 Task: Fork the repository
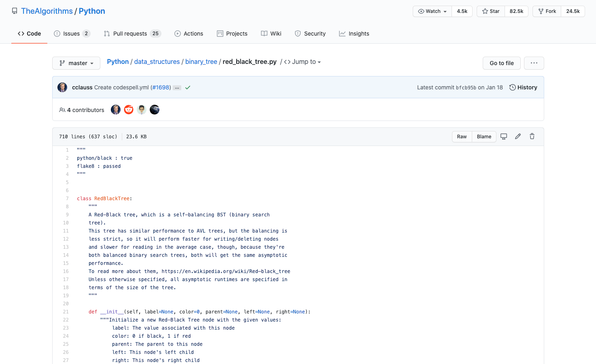547,11
